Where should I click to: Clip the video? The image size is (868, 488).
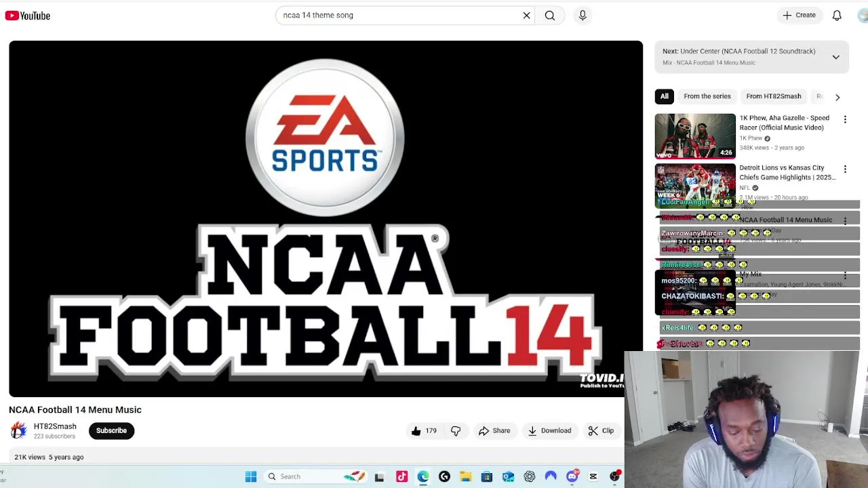601,430
